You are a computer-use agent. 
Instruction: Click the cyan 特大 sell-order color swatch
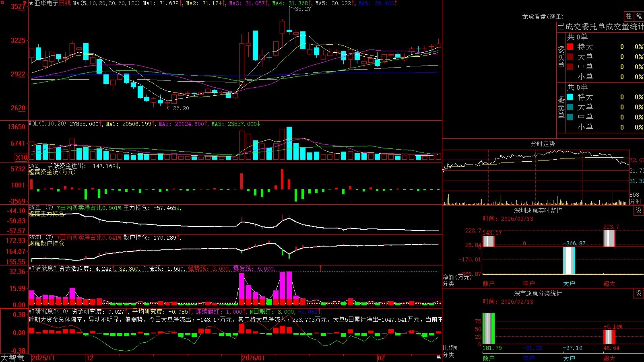coord(570,97)
